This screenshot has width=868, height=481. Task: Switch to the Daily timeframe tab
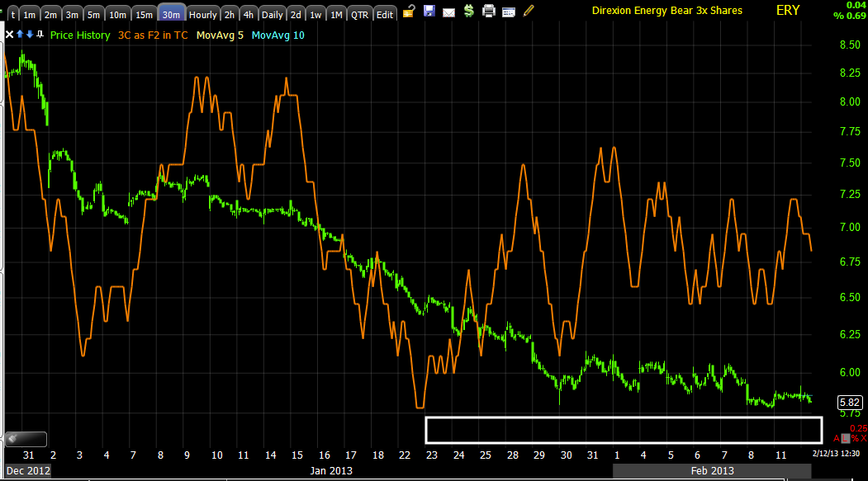tap(272, 14)
